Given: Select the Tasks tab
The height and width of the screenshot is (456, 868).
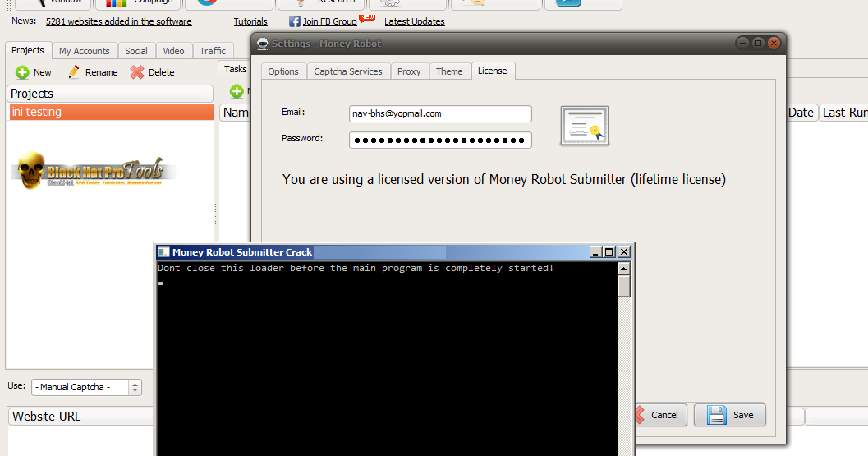Looking at the screenshot, I should [x=235, y=69].
